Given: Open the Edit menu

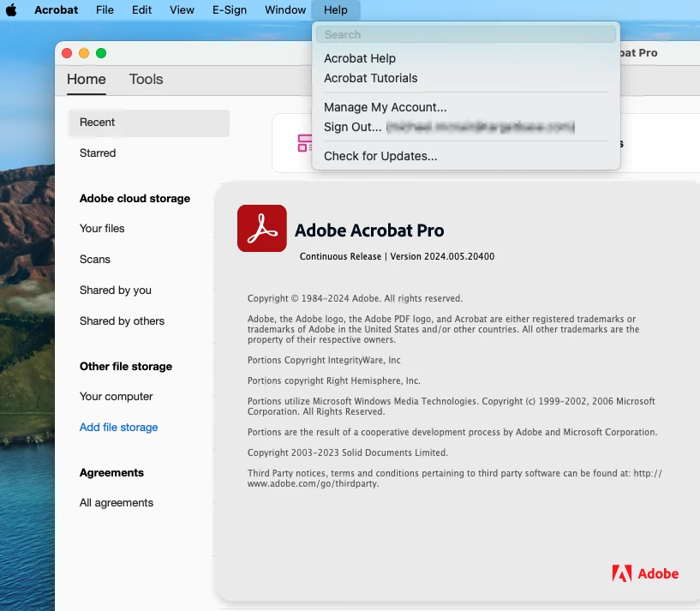Looking at the screenshot, I should pos(141,9).
